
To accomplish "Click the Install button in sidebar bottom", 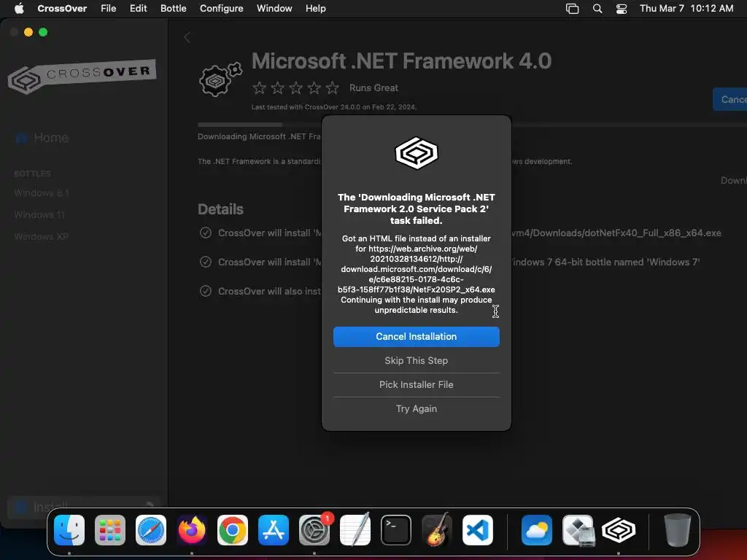I will (x=83, y=507).
